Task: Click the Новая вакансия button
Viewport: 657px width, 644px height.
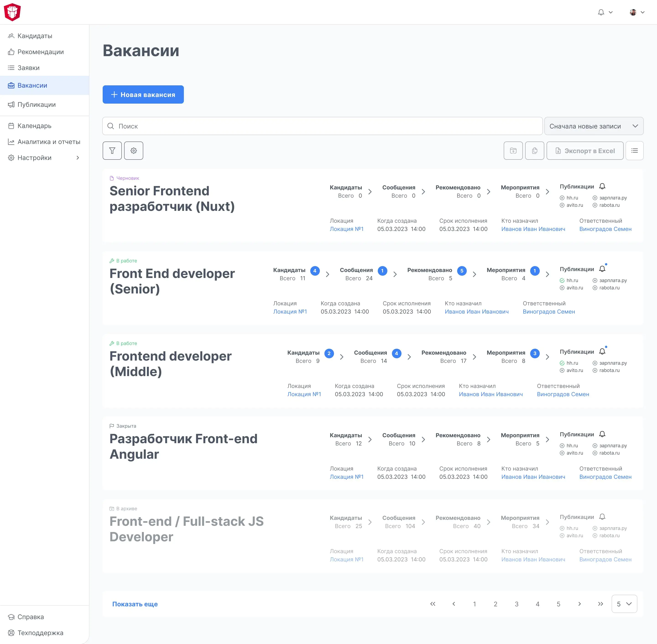Action: (143, 95)
